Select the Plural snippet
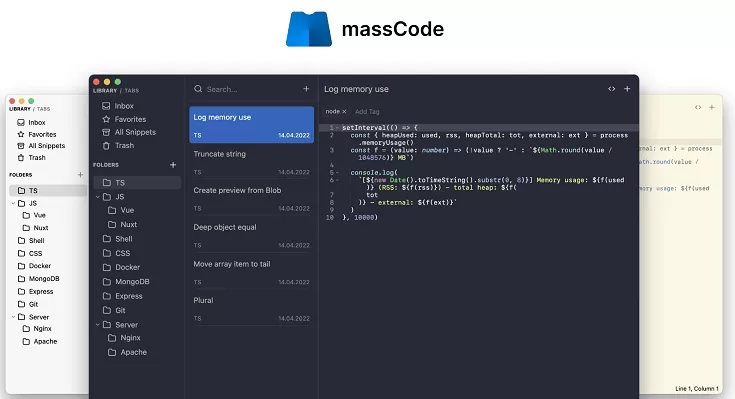 click(x=252, y=309)
